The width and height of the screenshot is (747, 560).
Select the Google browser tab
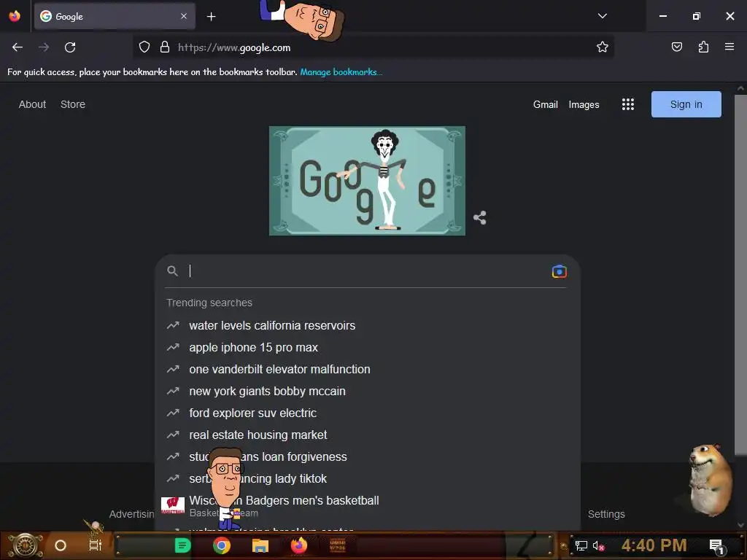click(x=115, y=16)
